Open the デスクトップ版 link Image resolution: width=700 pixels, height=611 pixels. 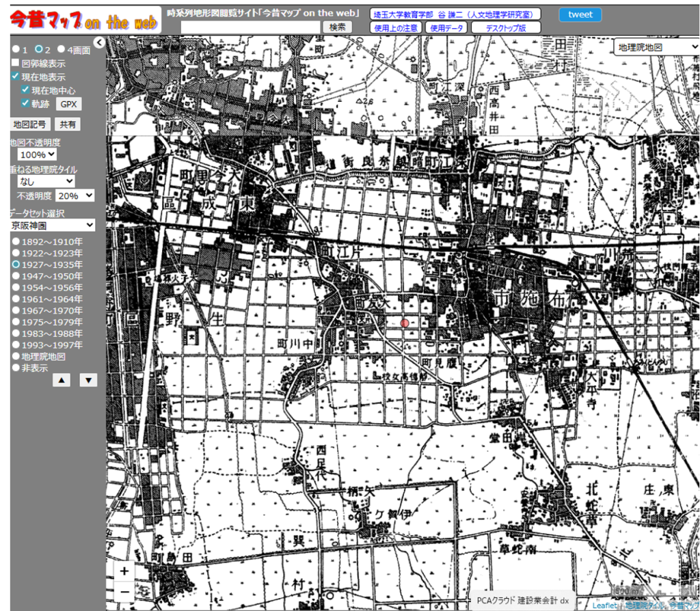(506, 28)
